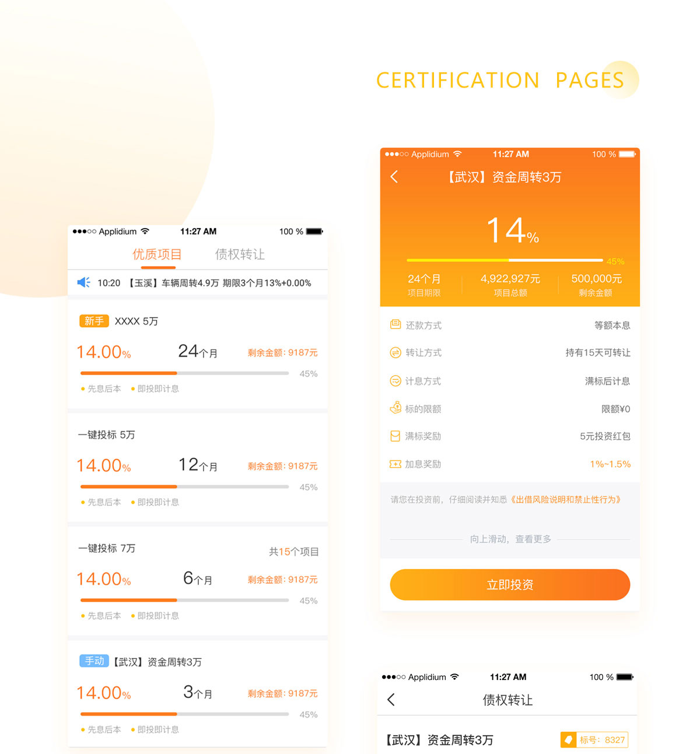Click 共15个项目 link
700x754 pixels.
tap(294, 551)
